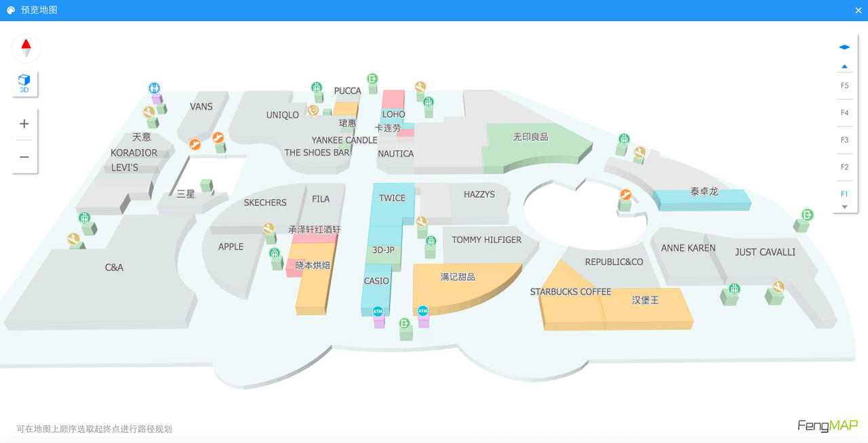The width and height of the screenshot is (868, 443).
Task: Select stairs icon left of 承泽轩红酒轩
Action: click(269, 228)
